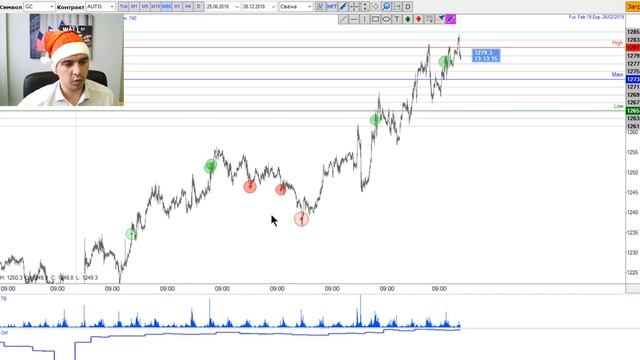640x360 pixels.
Task: Click the blue Main price label 1273
Action: (633, 79)
